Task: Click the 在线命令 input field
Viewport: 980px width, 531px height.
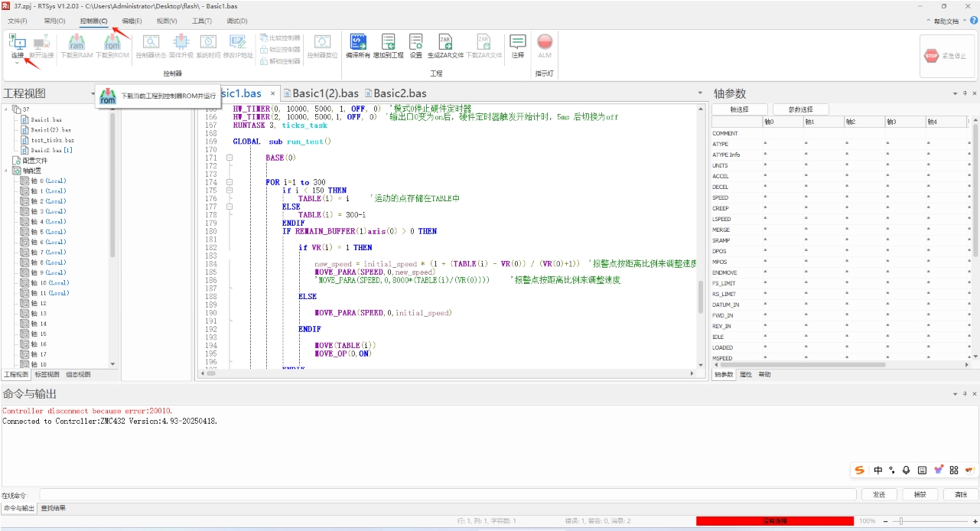Action: (x=447, y=495)
